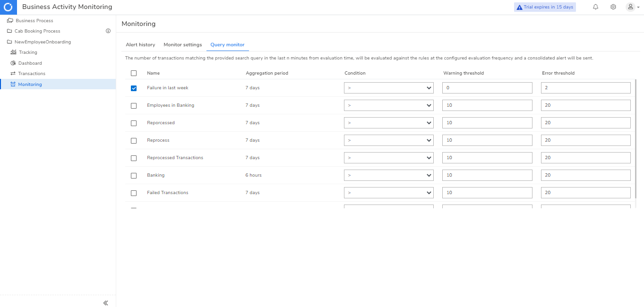Uncheck the Failure in last week checkbox
644x307 pixels.
(134, 88)
